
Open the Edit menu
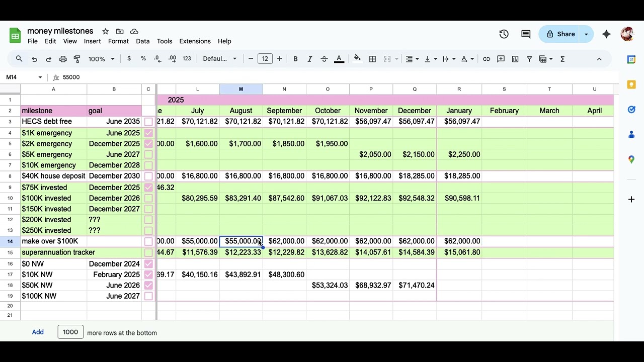tap(50, 41)
